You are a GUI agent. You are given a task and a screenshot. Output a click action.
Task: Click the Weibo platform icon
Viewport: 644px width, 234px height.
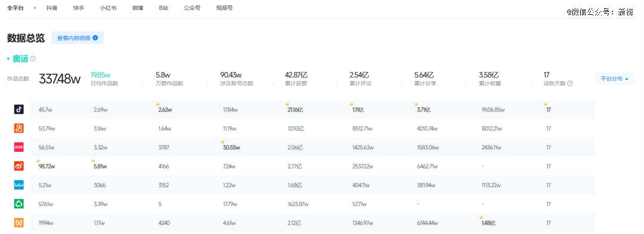[x=19, y=166]
